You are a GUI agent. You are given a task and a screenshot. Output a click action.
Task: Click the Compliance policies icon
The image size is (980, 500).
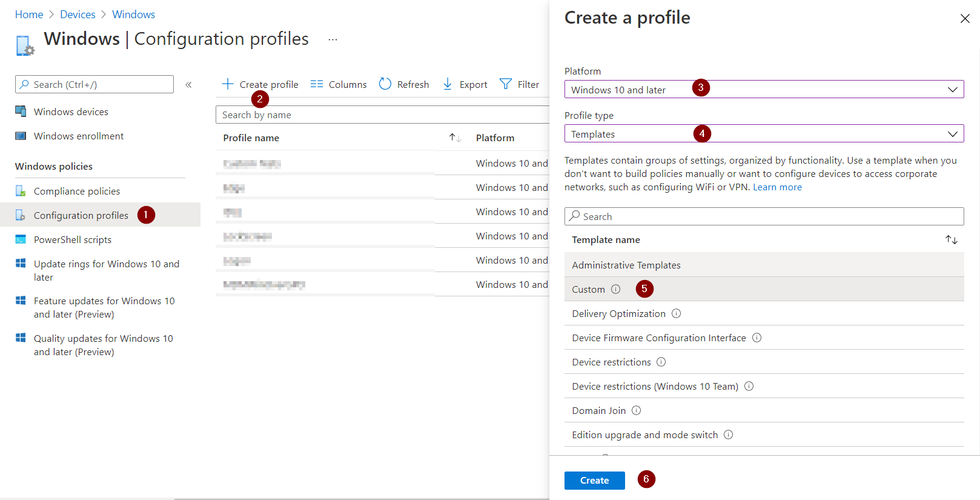tap(21, 191)
